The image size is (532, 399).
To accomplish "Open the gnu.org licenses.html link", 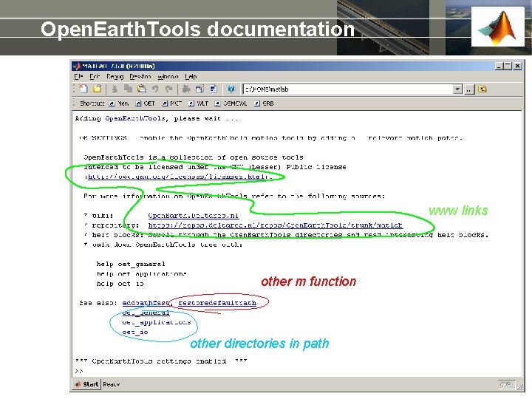I will (178, 177).
